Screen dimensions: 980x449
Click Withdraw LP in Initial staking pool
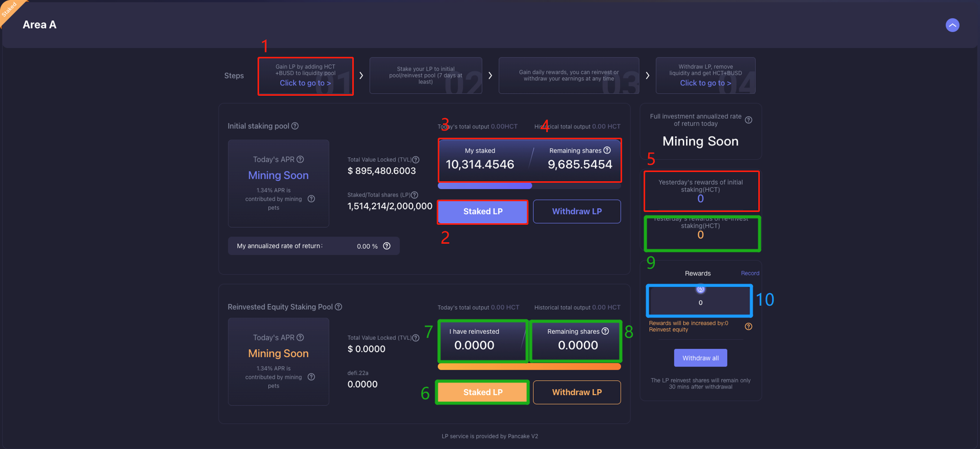pos(577,211)
